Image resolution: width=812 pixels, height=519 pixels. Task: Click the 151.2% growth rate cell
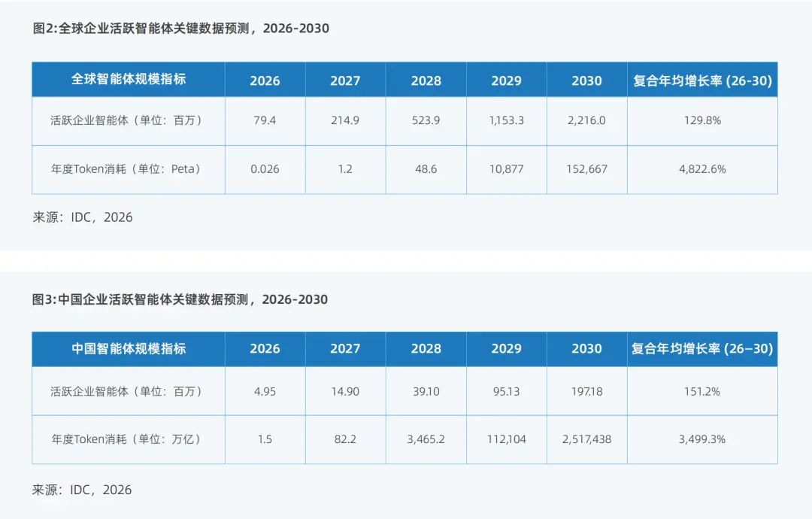[x=702, y=392]
